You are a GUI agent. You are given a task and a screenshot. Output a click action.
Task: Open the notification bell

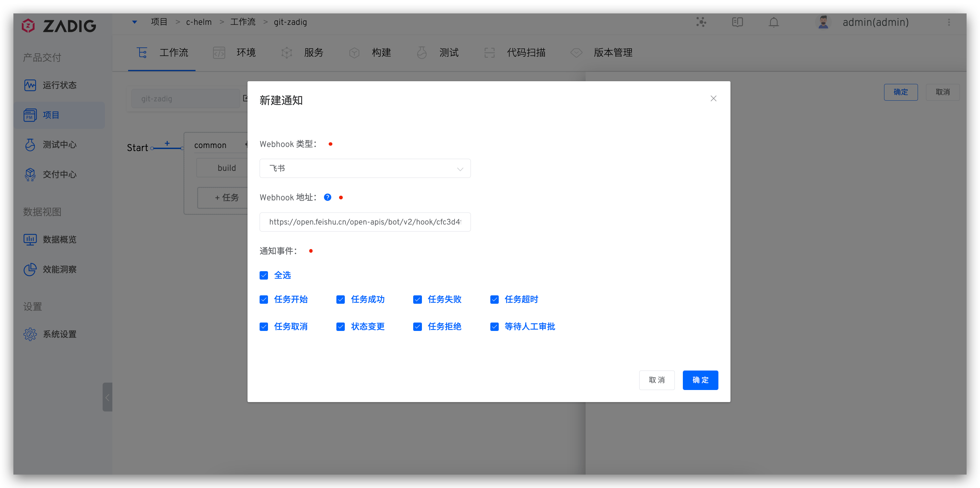[x=774, y=22]
